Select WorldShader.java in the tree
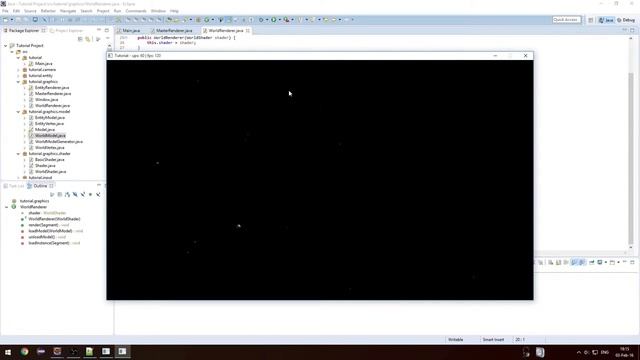This screenshot has width=640, height=360. point(50,172)
